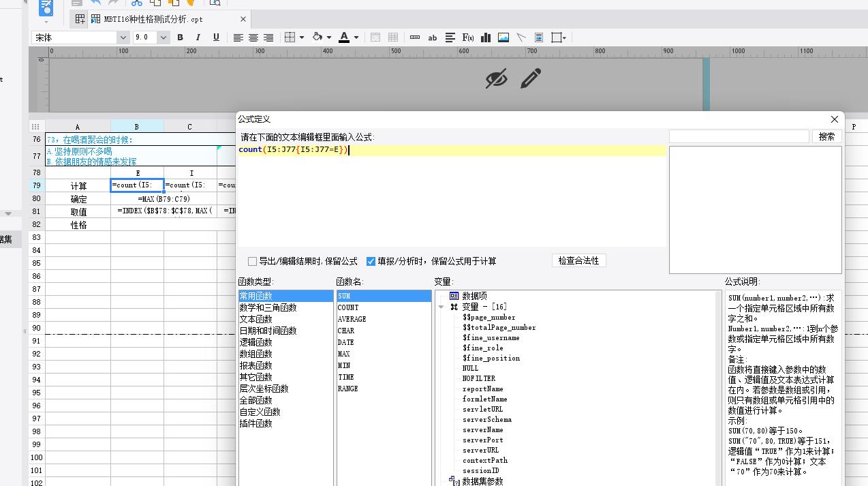Enable keep formula on export/edit results
The height and width of the screenshot is (486, 868).
[253, 261]
